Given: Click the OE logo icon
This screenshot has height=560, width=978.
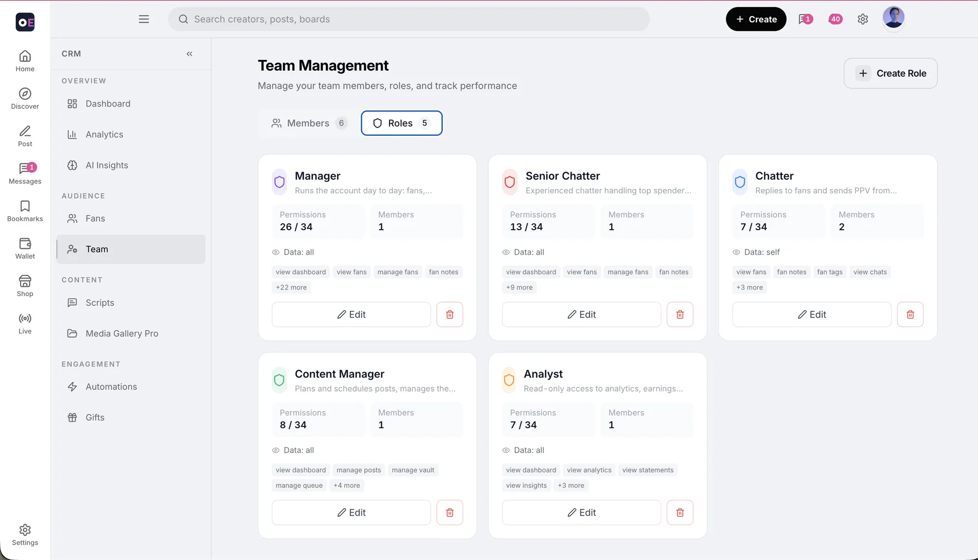Looking at the screenshot, I should (25, 22).
